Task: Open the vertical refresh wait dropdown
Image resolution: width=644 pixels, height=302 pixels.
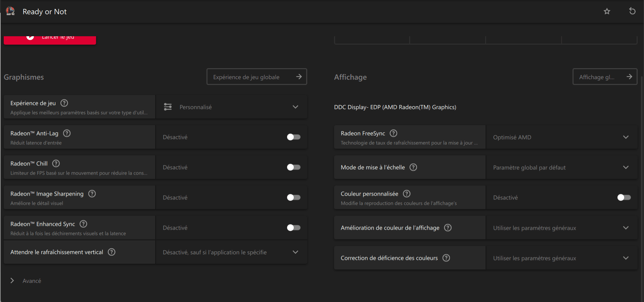Action: [x=232, y=252]
